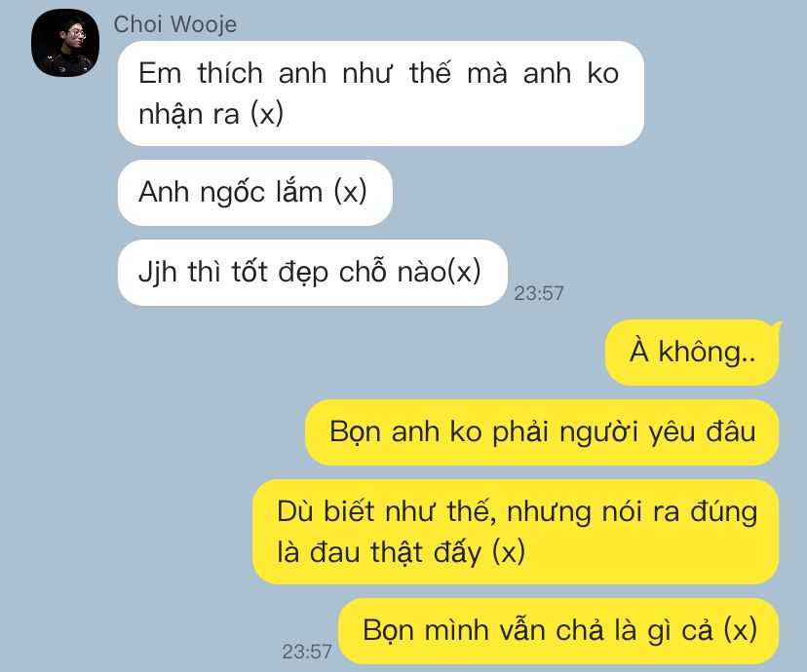
Task: Click the 23:57 timestamp beside the white bubble
Action: pos(539,293)
